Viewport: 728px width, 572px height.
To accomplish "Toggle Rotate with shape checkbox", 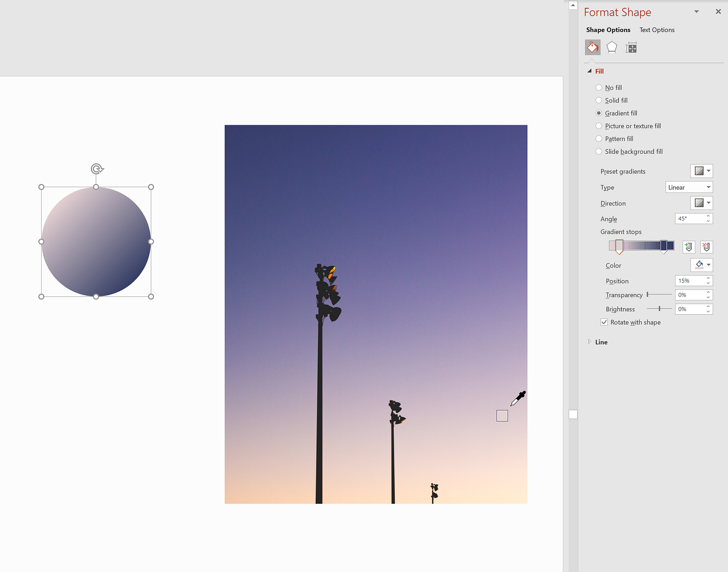I will click(x=604, y=322).
